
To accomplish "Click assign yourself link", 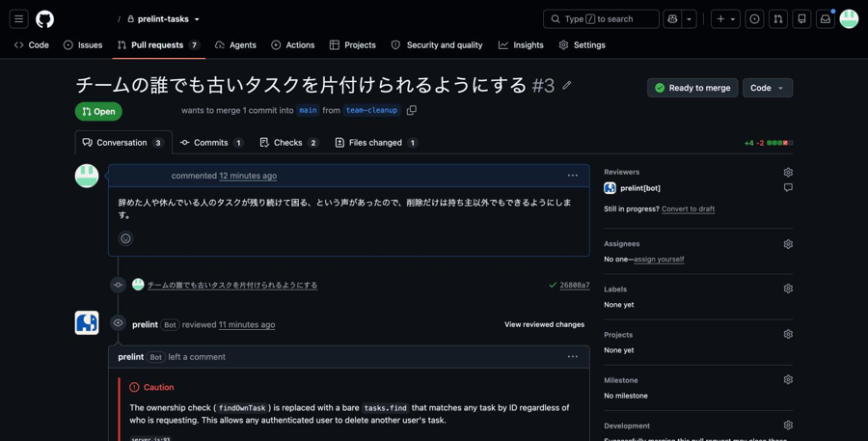I will tap(659, 259).
